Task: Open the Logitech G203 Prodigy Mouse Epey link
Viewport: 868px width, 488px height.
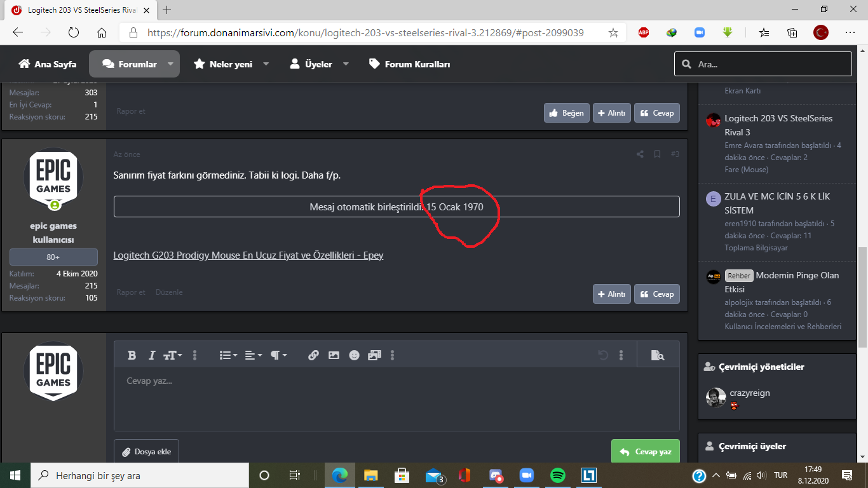Action: tap(248, 255)
